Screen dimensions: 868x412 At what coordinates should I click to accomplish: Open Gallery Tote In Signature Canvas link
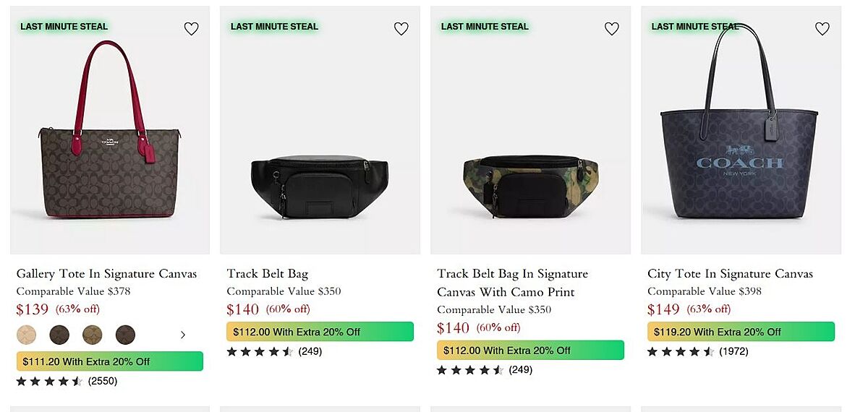point(106,274)
